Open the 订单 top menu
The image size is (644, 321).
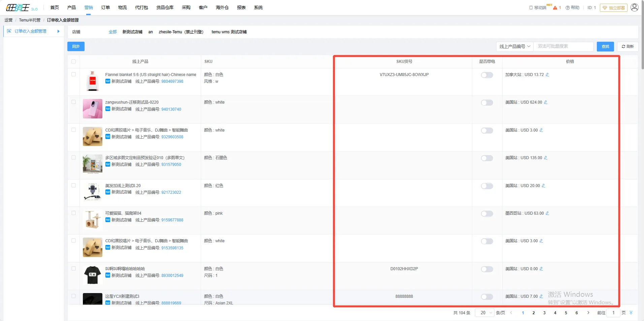pyautogui.click(x=105, y=7)
